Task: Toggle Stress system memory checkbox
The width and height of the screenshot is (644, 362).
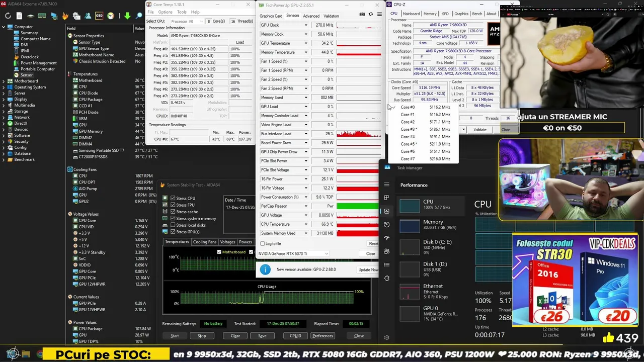Action: coord(173,218)
